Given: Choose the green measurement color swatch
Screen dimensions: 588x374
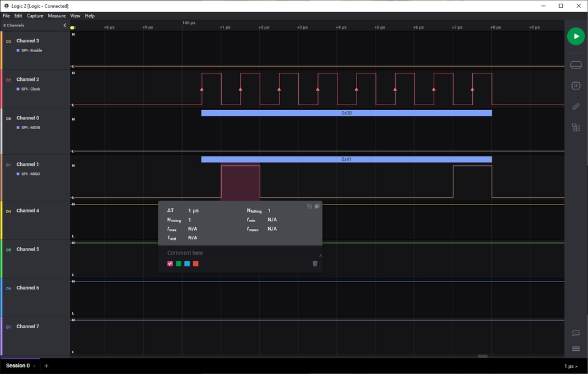Looking at the screenshot, I should click(178, 264).
